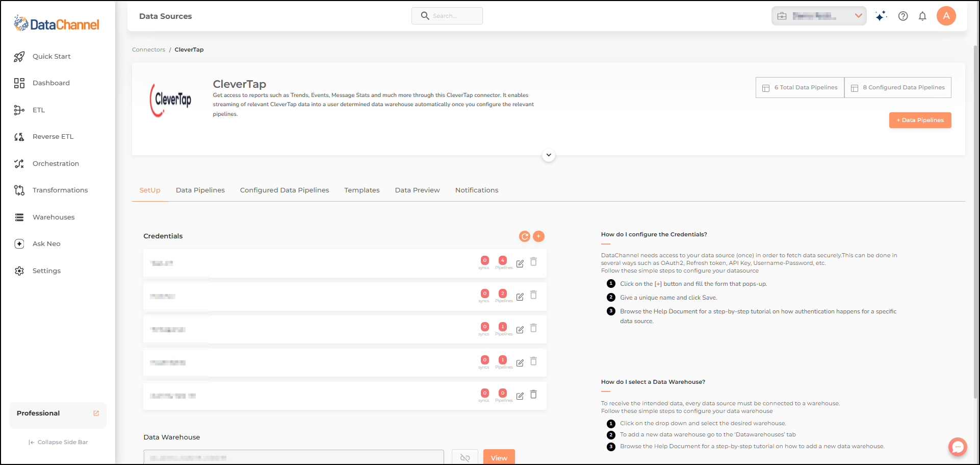This screenshot has width=980, height=465.
Task: Collapse the side bar
Action: point(58,443)
